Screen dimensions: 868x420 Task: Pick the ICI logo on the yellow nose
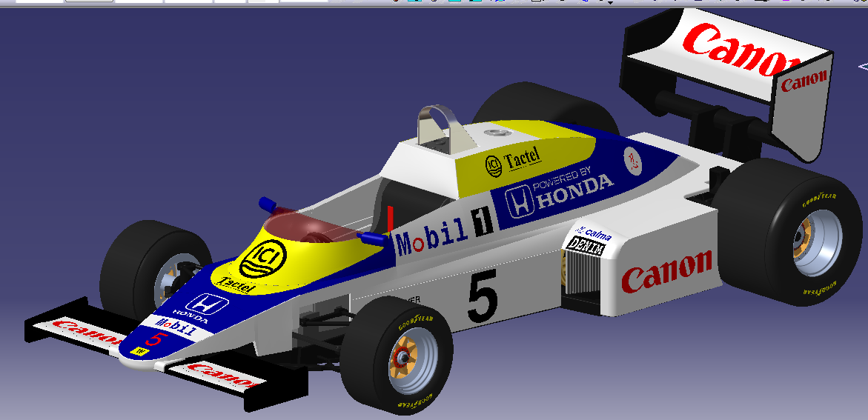(x=263, y=259)
